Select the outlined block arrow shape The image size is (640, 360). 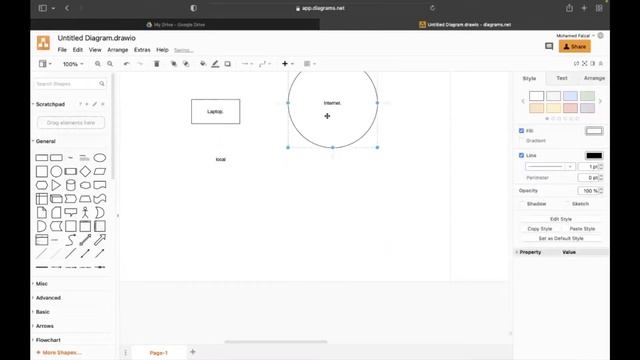click(x=100, y=240)
